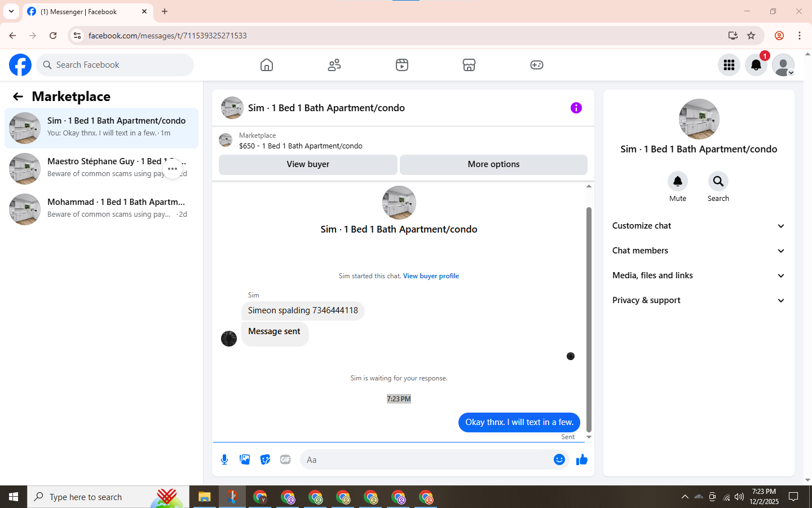
Task: Open the account profile avatar menu
Action: point(783,65)
